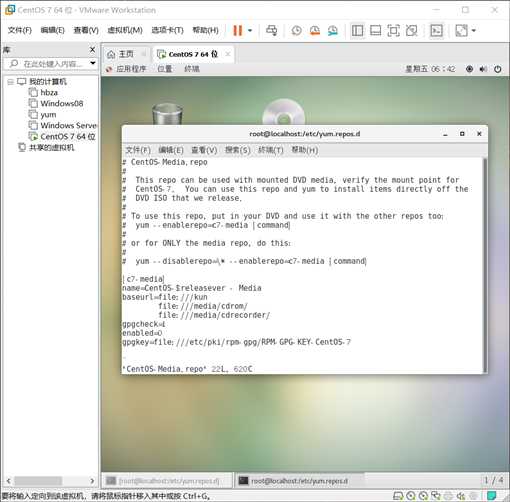Click the baseurl=file:///kun line
This screenshot has width=510, height=502.
[x=165, y=297]
